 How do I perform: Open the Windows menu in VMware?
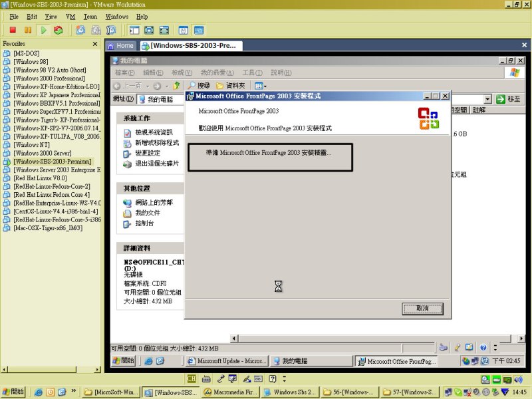coord(117,17)
